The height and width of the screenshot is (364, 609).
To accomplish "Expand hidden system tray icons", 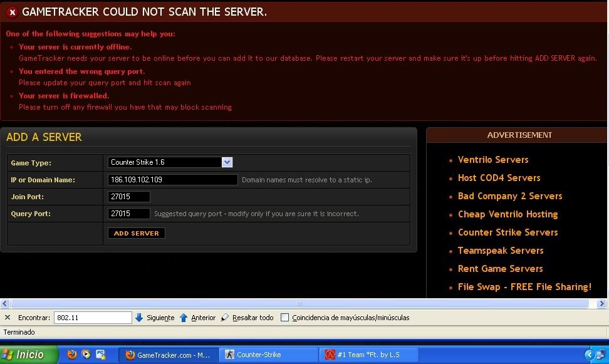I will tap(589, 354).
